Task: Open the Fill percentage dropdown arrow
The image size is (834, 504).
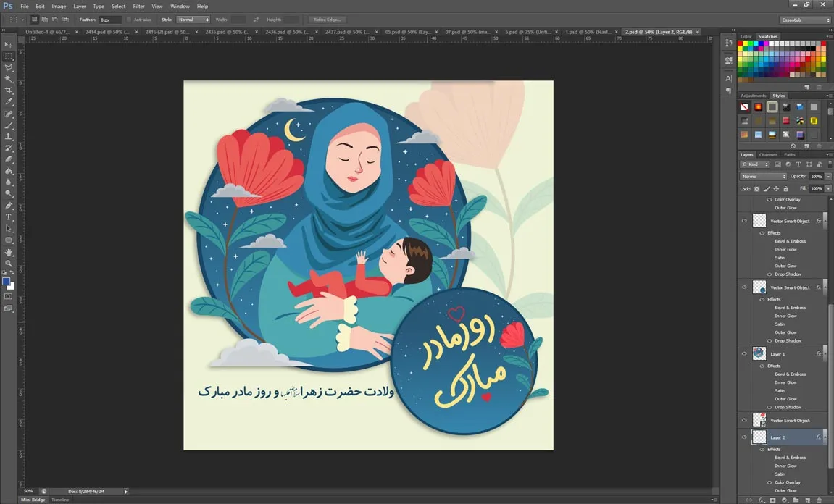Action: (828, 189)
